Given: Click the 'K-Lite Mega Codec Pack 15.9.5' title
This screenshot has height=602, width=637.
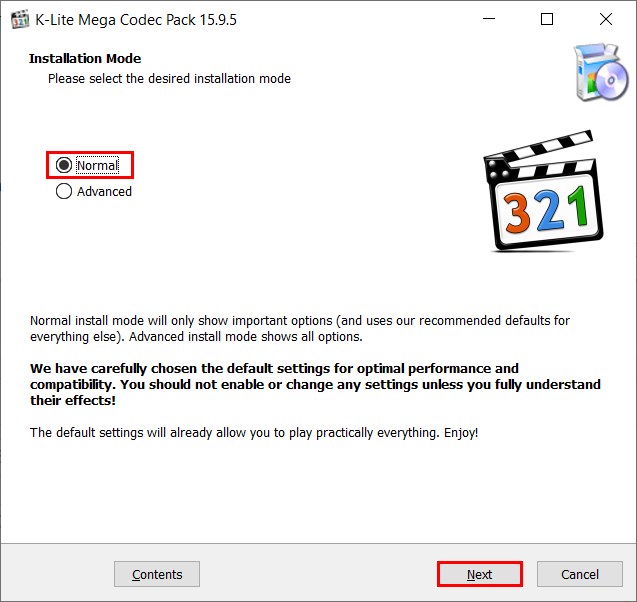Looking at the screenshot, I should point(136,19).
